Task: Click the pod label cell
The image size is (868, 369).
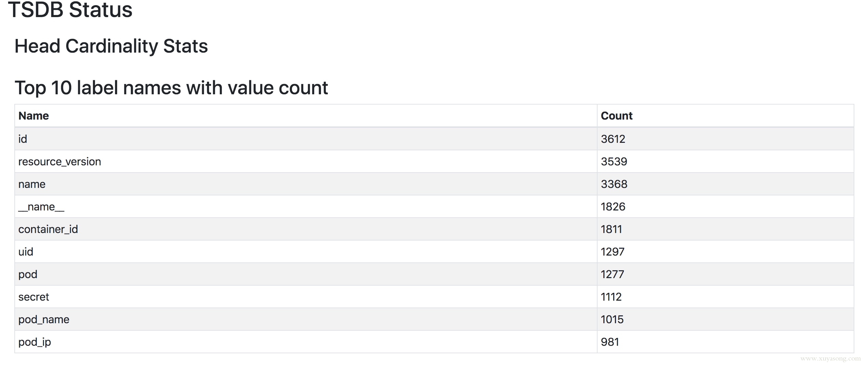Action: (28, 274)
